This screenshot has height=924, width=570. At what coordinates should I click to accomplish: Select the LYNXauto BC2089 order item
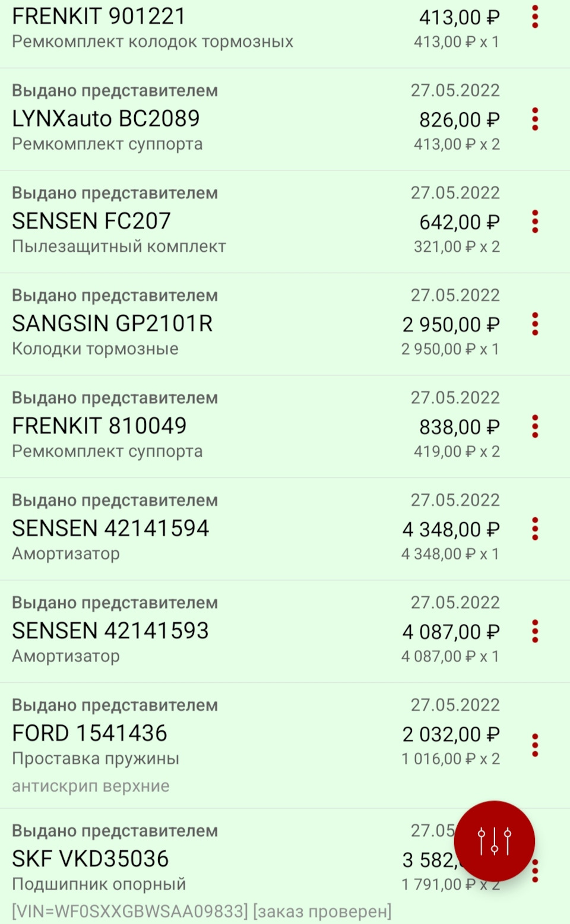106,119
